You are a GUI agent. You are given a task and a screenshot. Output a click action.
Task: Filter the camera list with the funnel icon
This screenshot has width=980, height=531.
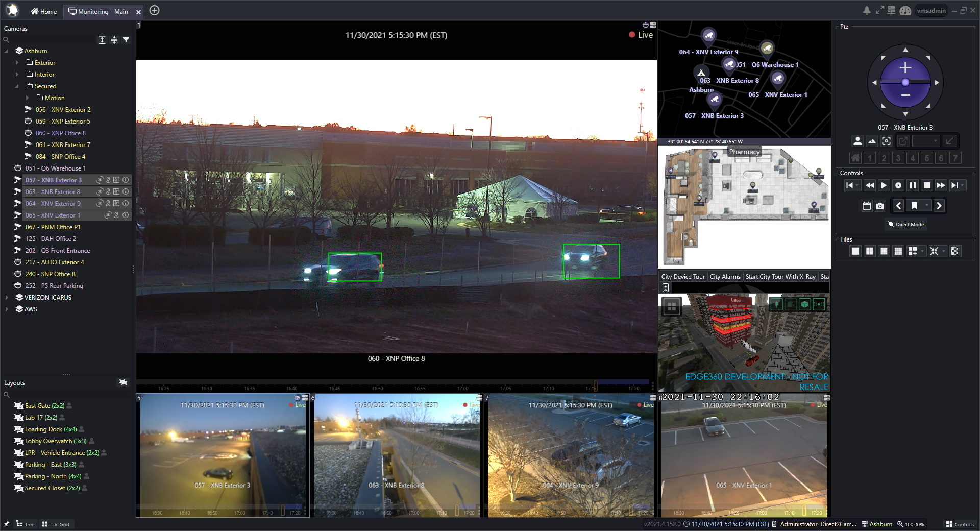pos(126,39)
